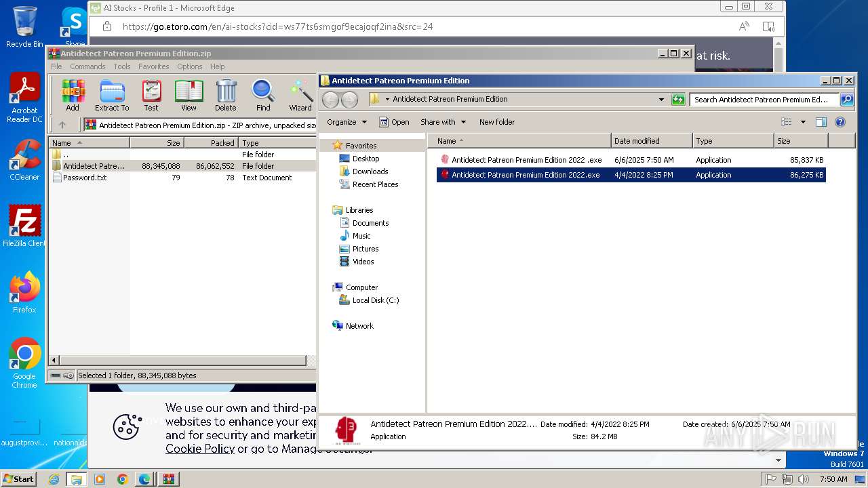The width and height of the screenshot is (868, 488).
Task: Open Organize dropdown in Explorer
Action: [x=347, y=122]
